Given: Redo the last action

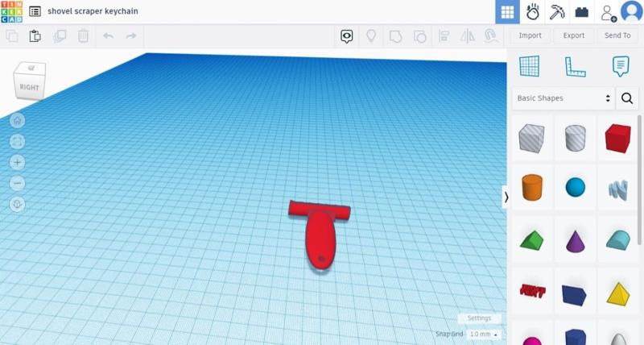Looking at the screenshot, I should pos(131,35).
